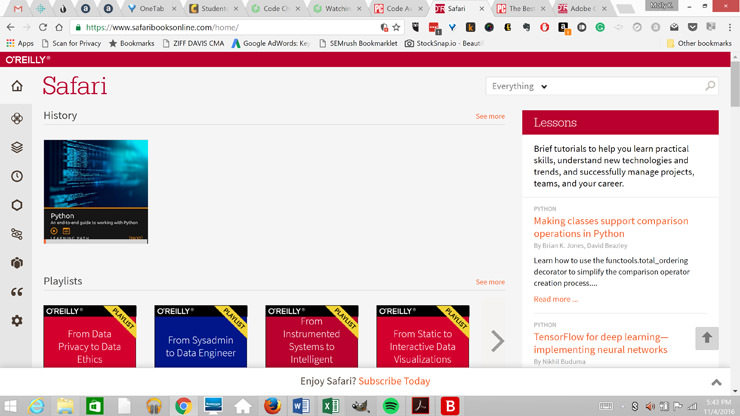Switch to the OneTab browser tab
This screenshot has height=416, width=740.
click(151, 8)
